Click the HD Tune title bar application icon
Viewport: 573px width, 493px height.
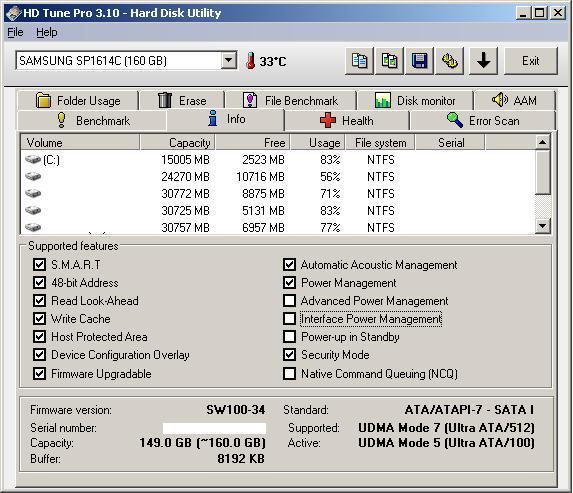tap(14, 13)
